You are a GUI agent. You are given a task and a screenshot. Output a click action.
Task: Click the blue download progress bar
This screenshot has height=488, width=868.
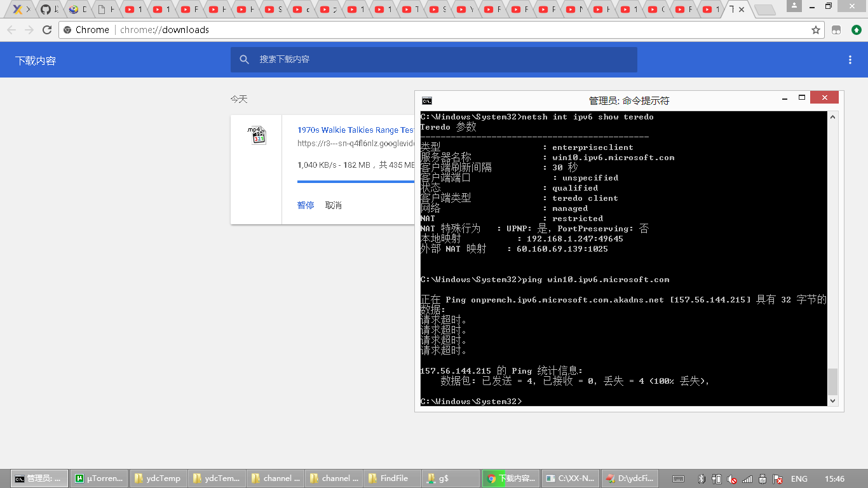pos(356,183)
